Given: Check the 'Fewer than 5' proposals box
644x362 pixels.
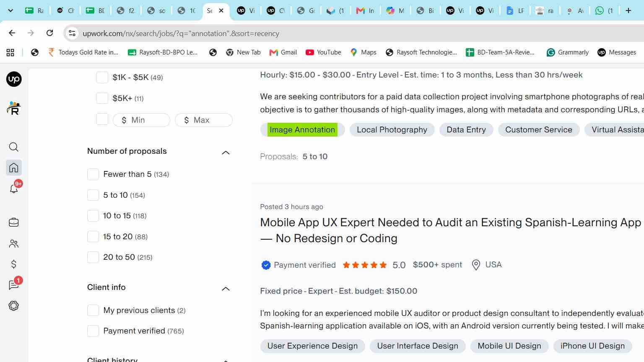Looking at the screenshot, I should pyautogui.click(x=93, y=174).
